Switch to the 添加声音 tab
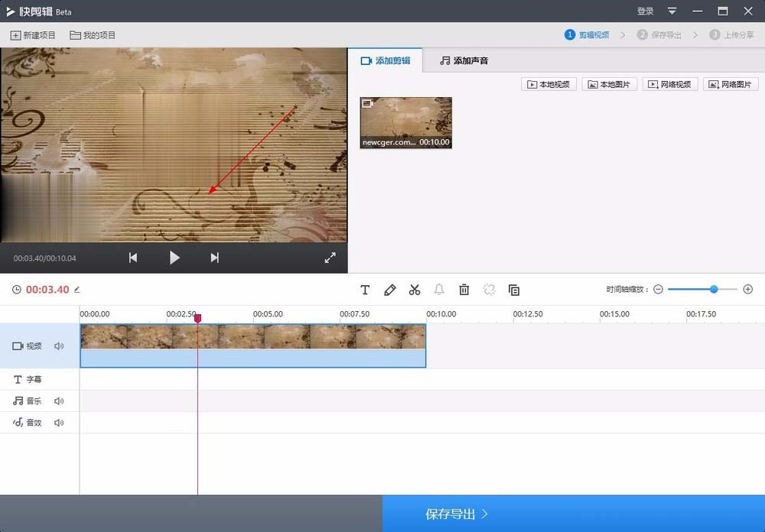The width and height of the screenshot is (765, 532). (463, 60)
